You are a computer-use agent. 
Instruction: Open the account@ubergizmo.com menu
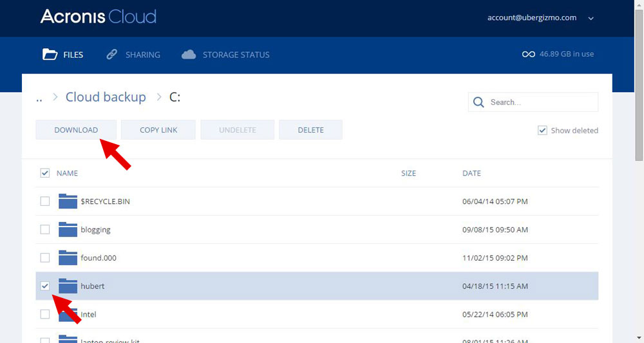[x=532, y=17]
